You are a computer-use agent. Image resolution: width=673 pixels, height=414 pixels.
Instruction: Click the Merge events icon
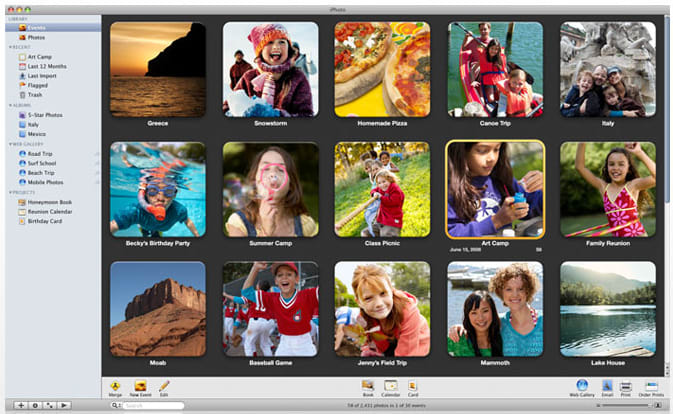coord(115,386)
